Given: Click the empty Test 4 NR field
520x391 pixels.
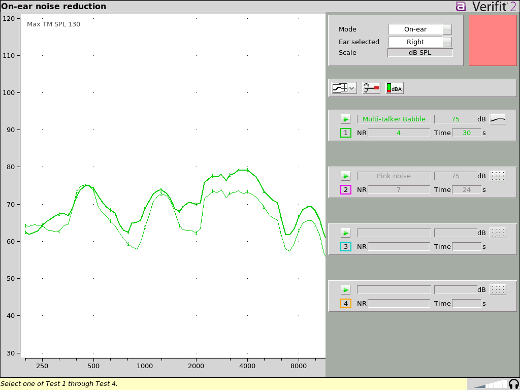Looking at the screenshot, I should point(399,304).
